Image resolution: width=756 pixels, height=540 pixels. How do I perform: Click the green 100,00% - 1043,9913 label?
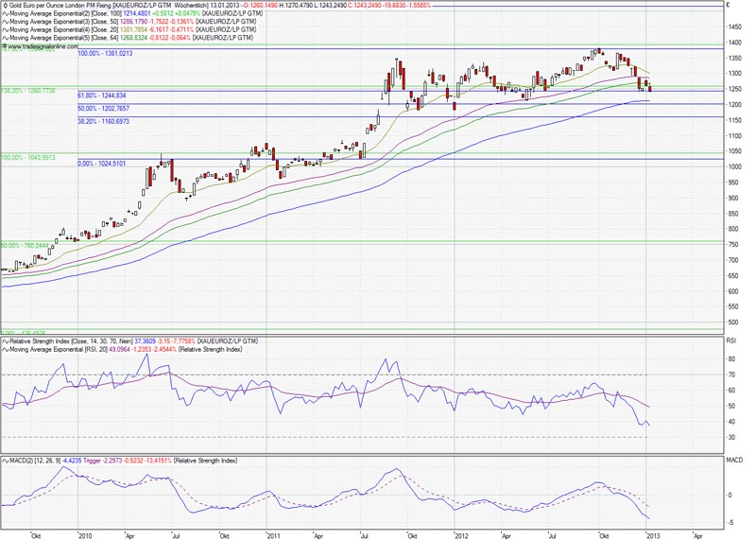coord(28,158)
